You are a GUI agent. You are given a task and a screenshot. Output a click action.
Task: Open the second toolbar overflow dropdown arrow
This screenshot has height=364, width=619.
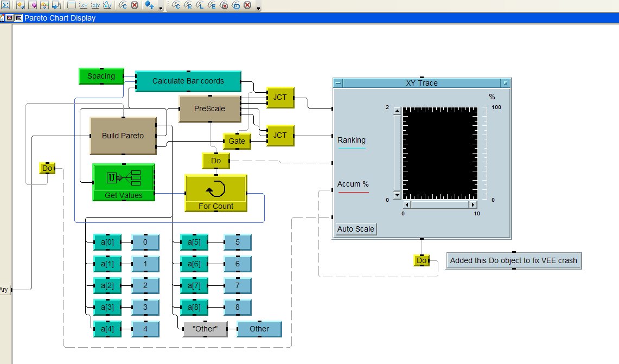[x=258, y=9]
